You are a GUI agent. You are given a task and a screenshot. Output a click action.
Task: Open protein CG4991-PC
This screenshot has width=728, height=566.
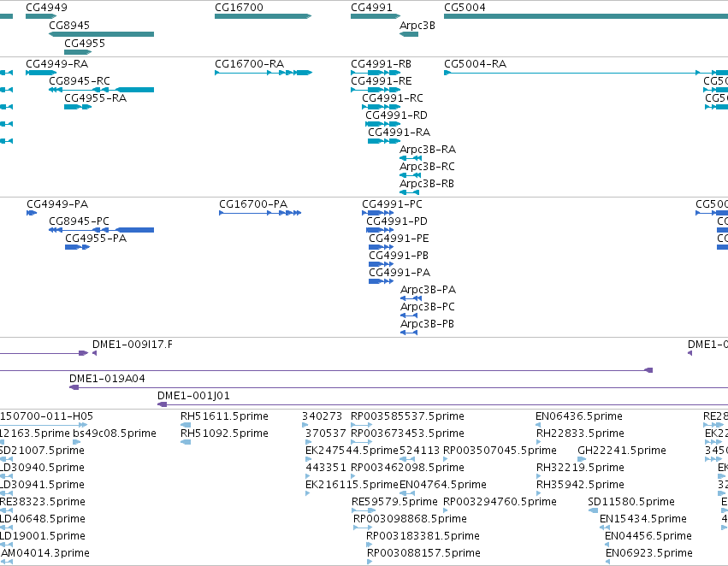(x=393, y=203)
